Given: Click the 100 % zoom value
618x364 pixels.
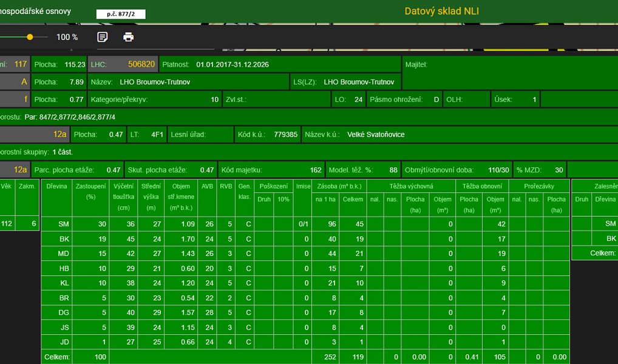Looking at the screenshot, I should point(67,38).
